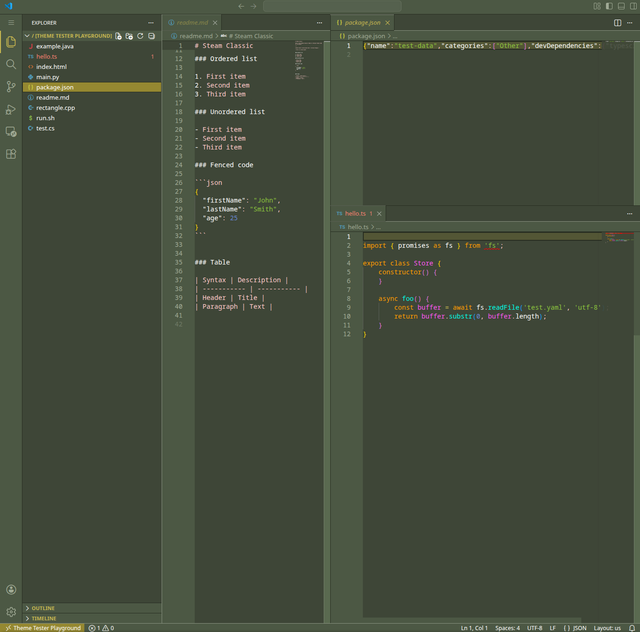640x632 pixels.
Task: Switch to the readme.md tab
Action: coord(192,23)
